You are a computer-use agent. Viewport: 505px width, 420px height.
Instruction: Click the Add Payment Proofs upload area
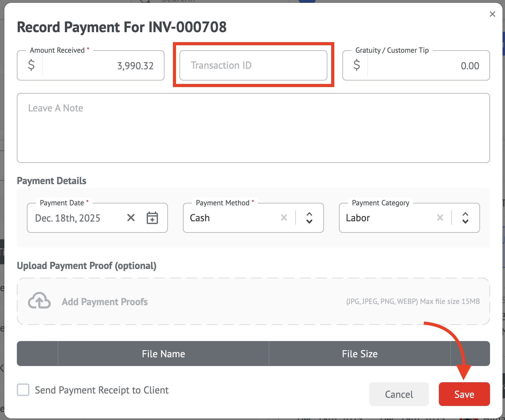[253, 301]
